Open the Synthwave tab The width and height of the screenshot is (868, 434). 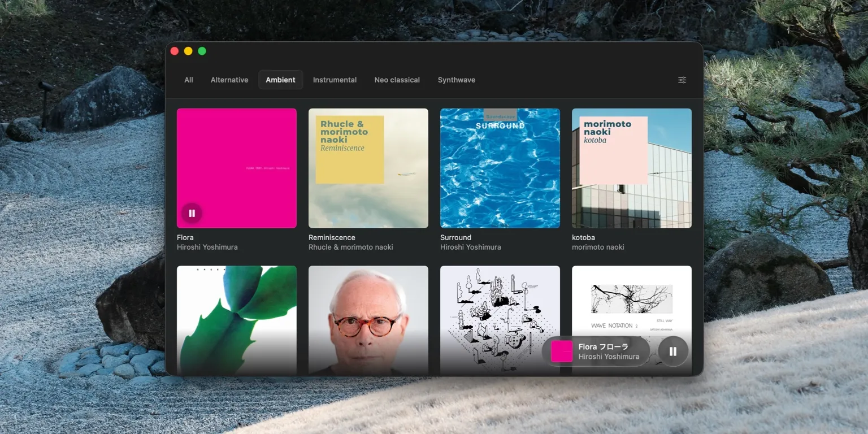tap(457, 80)
